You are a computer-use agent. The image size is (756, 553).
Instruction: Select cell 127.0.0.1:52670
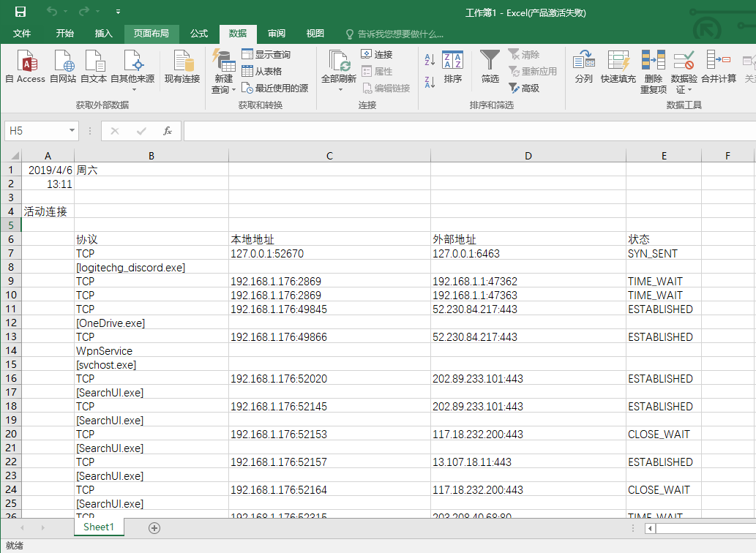click(330, 253)
